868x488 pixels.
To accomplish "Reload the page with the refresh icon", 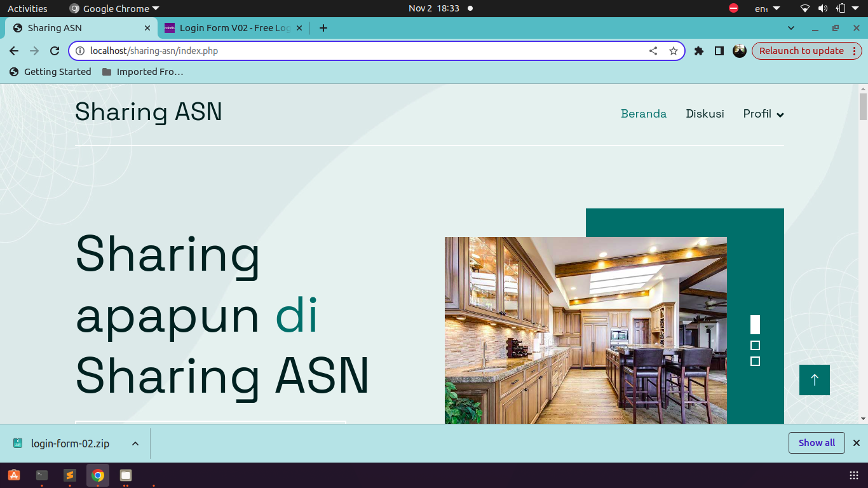I will tap(55, 51).
